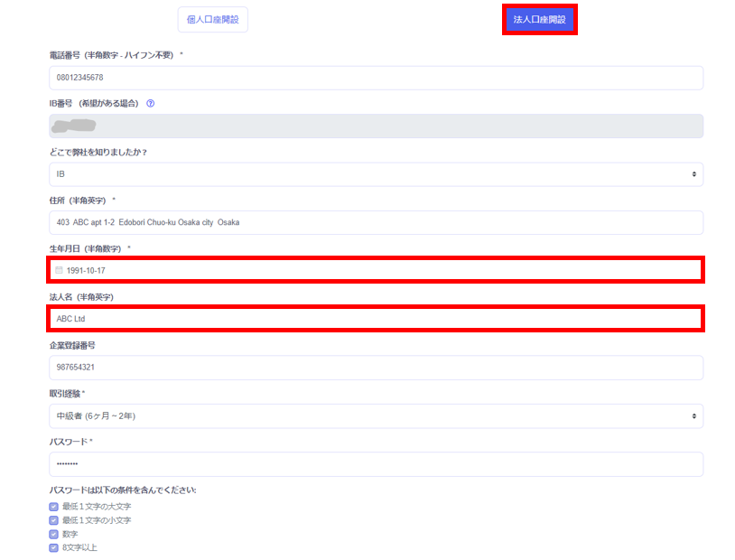This screenshot has height=560, width=735.
Task: Toggle the 数字 requirement checkbox
Action: pos(54,534)
